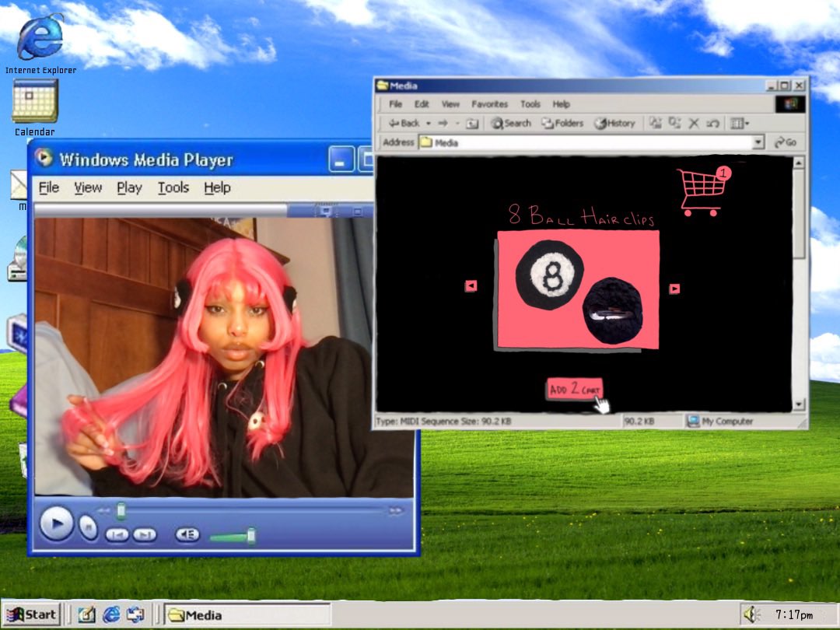Screen dimensions: 840x630
Task: Click Play button in Windows Media Player
Action: coord(56,524)
